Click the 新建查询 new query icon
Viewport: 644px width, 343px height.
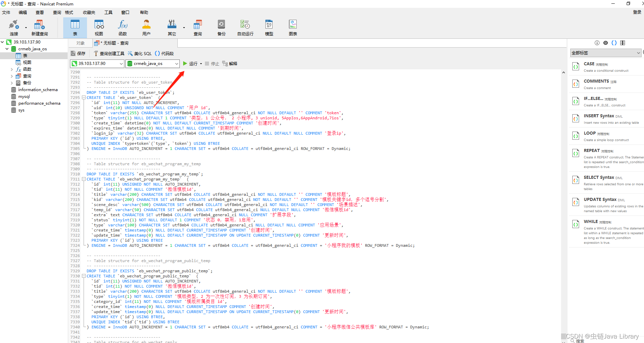tap(39, 28)
